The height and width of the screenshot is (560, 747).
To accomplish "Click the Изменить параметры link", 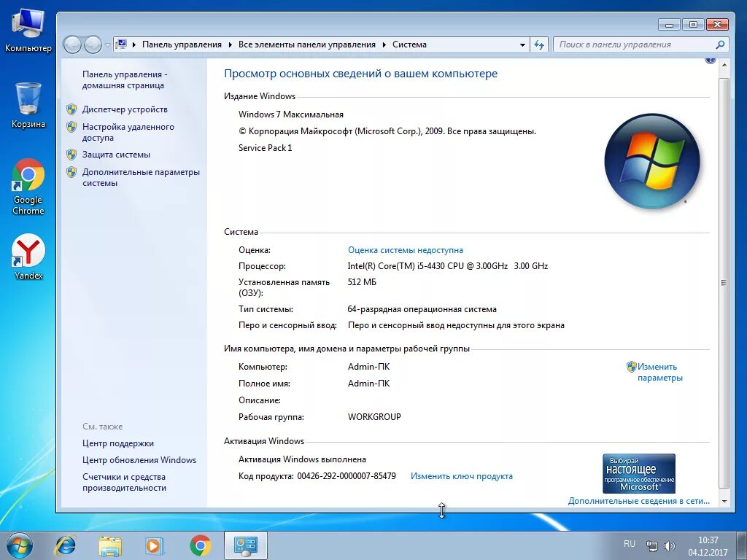I will click(x=657, y=372).
